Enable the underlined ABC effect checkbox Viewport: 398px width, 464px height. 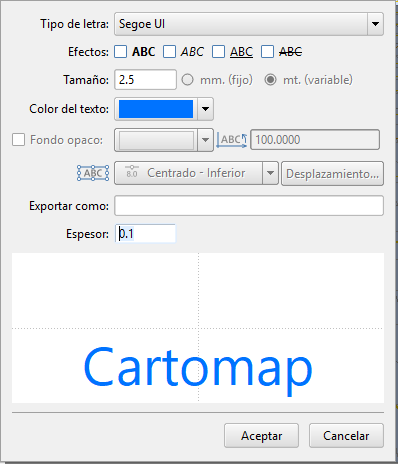218,52
